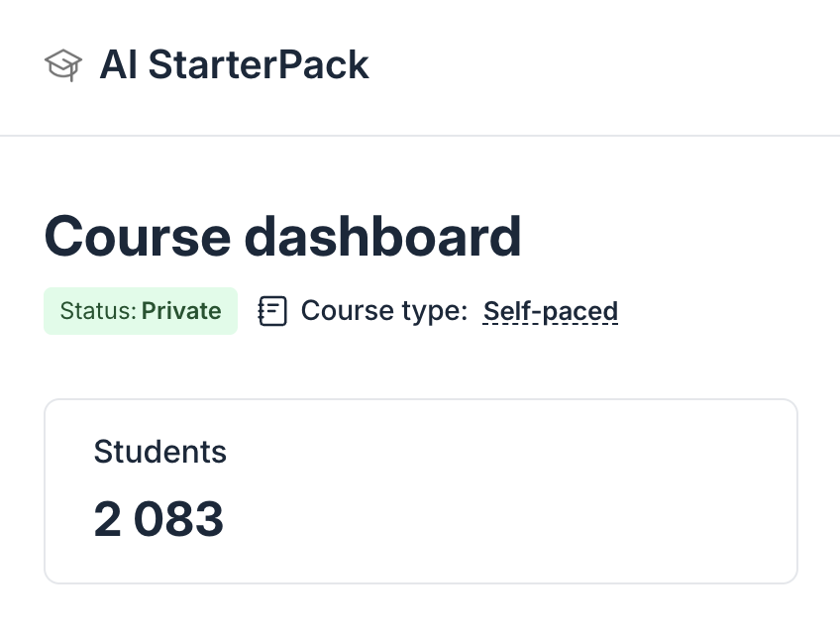
Task: Click the "Status:" text in the badge
Action: coord(98,311)
